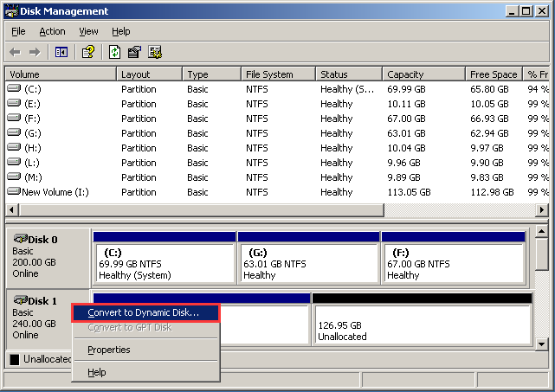Click the black Unallocated legend swatch
Screen dimensions: 555x392
click(x=15, y=359)
